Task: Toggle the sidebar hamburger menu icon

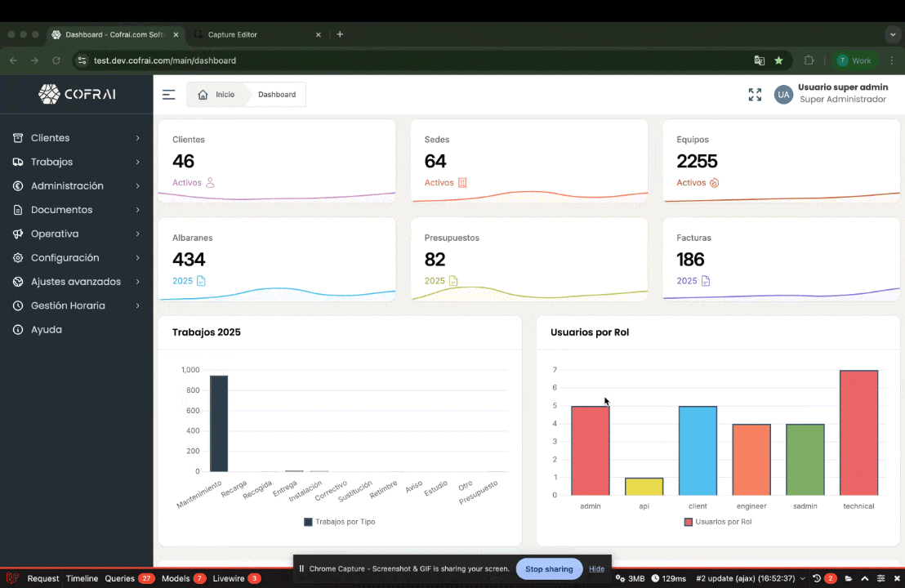Action: click(168, 95)
